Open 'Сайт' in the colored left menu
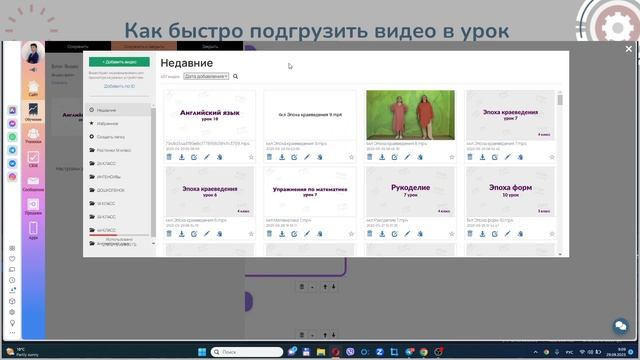Screen dimensions: 640x360 coord(33,89)
